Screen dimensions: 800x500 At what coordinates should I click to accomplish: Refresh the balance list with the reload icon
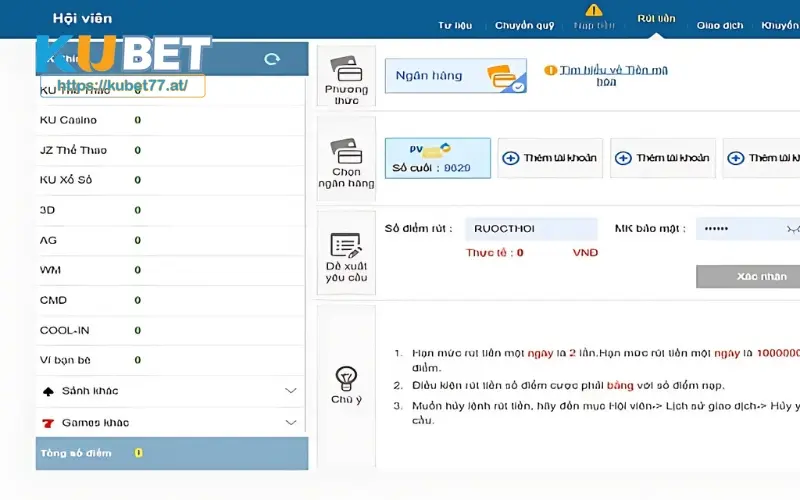pos(272,59)
